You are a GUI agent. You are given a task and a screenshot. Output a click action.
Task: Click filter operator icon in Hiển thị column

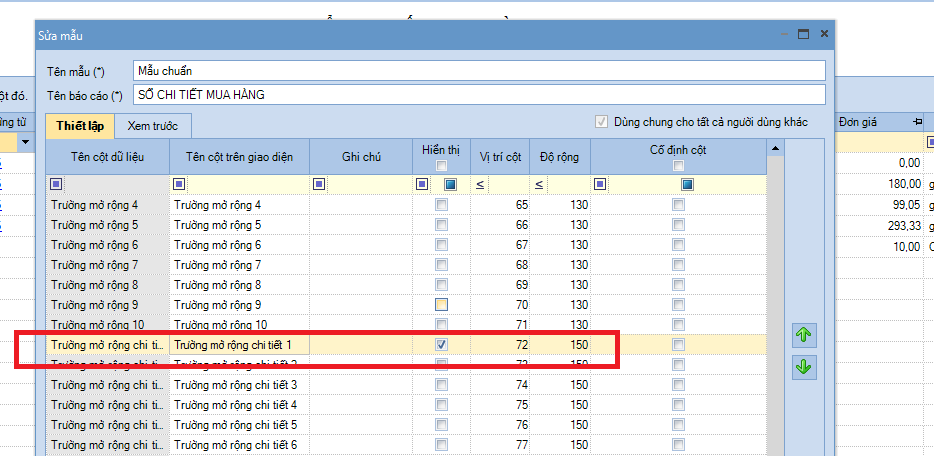(422, 184)
